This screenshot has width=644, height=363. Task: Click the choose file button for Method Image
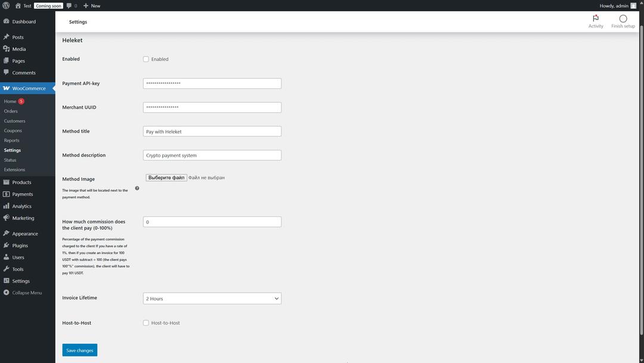(166, 177)
